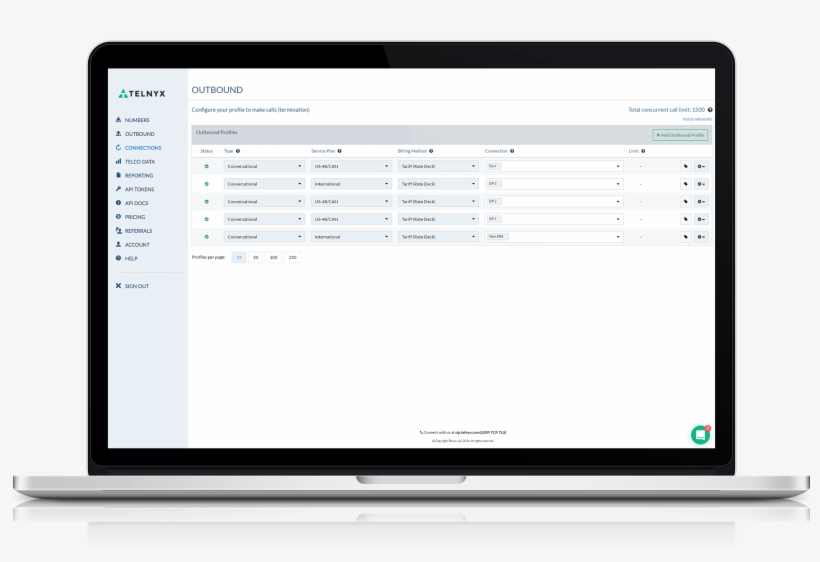
Task: Open Connection dropdown showing SIP 1
Action: [x=554, y=219]
